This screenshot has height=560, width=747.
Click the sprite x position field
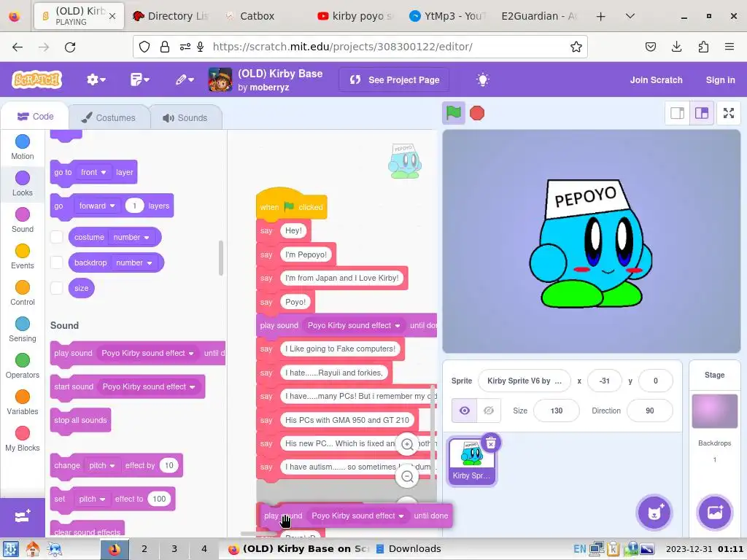click(605, 381)
